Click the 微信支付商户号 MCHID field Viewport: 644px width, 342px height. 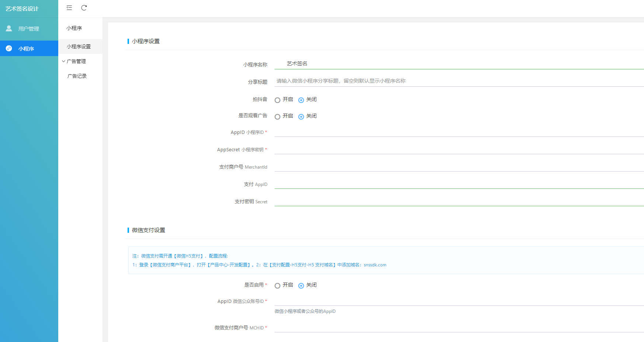[x=459, y=327]
